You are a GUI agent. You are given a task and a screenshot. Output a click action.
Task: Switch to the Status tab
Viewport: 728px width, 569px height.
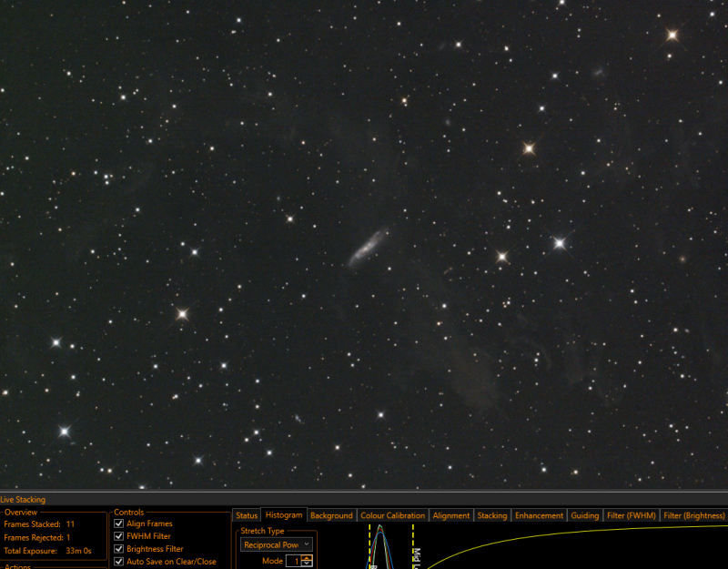coord(247,515)
